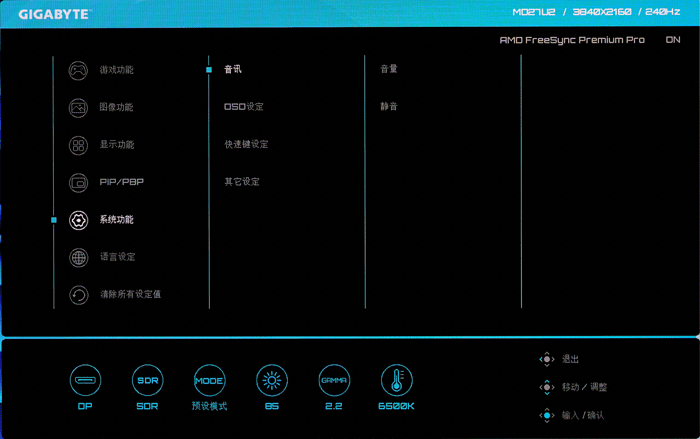Click the 2.2 gamma value
700x439 pixels.
tap(333, 406)
